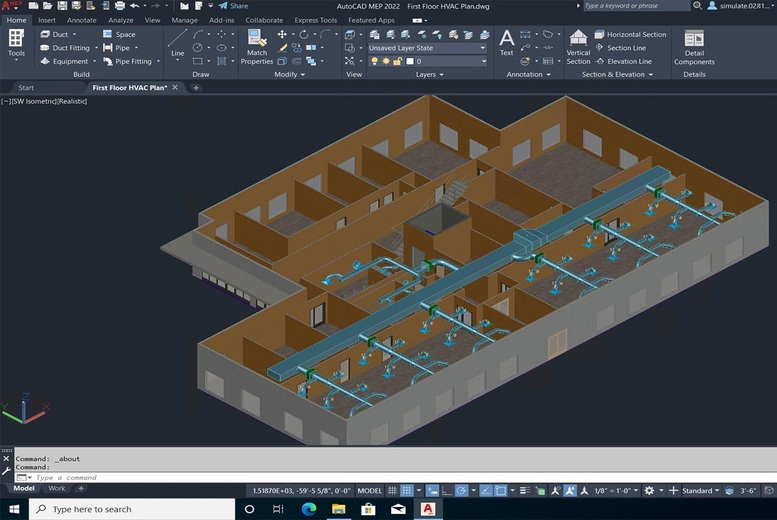Click Horizontal Section button
777x520 pixels.
[630, 34]
